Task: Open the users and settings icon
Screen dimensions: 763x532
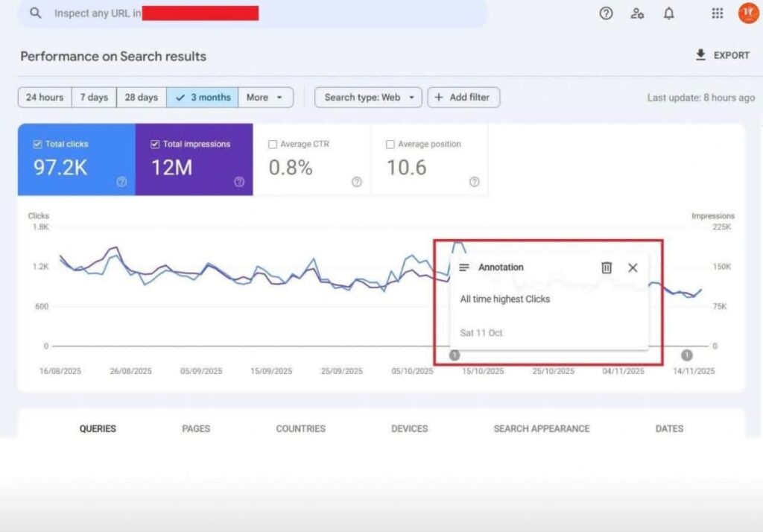Action: (637, 13)
